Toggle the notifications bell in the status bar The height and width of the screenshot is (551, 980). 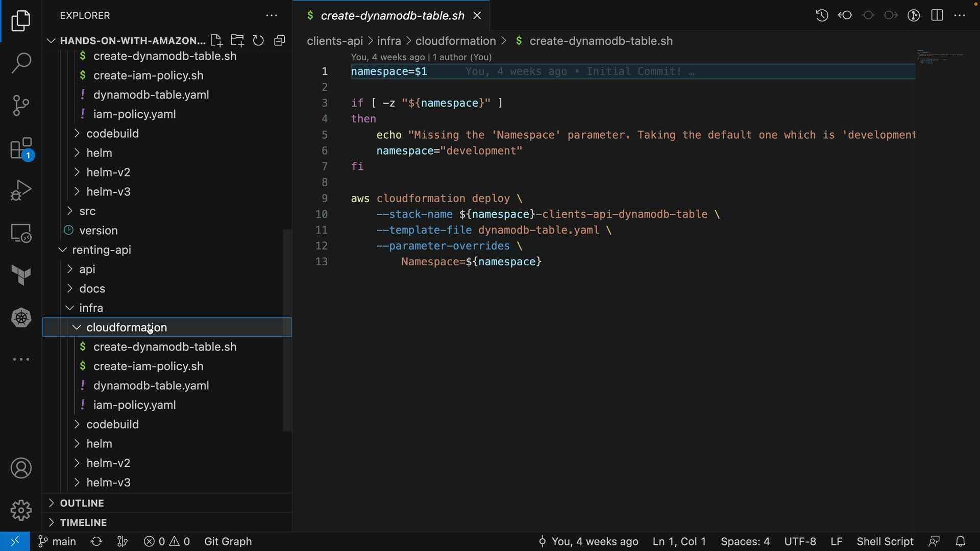point(960,541)
